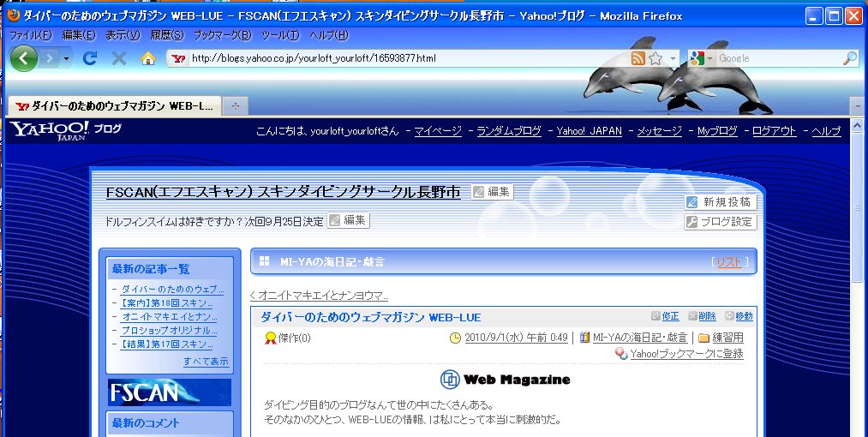
Task: Open a new tab with the tab plus button
Action: pyautogui.click(x=235, y=106)
